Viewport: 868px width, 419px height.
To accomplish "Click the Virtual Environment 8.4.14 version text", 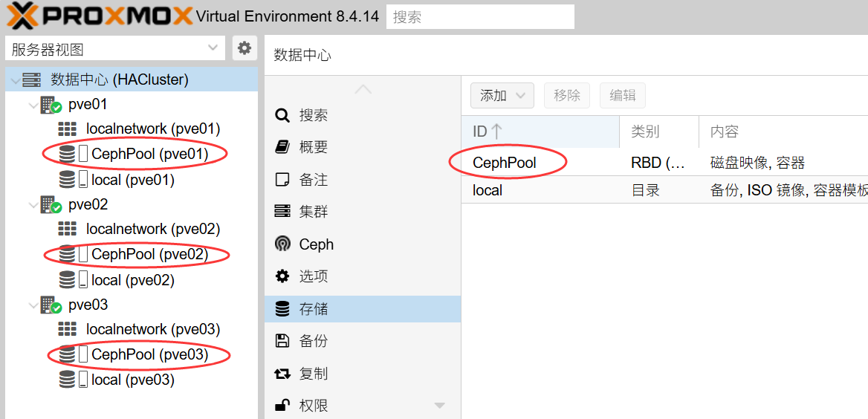I will click(288, 16).
